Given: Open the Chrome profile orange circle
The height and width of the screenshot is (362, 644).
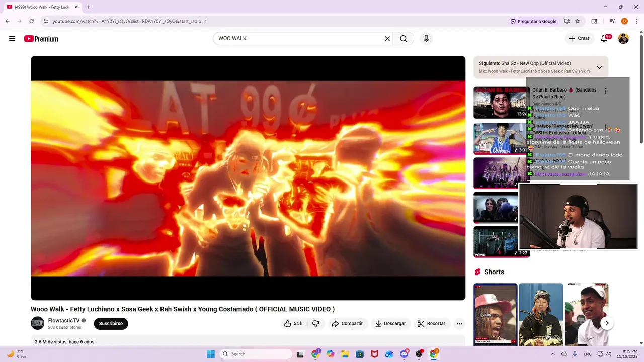Looking at the screenshot, I should tap(624, 21).
